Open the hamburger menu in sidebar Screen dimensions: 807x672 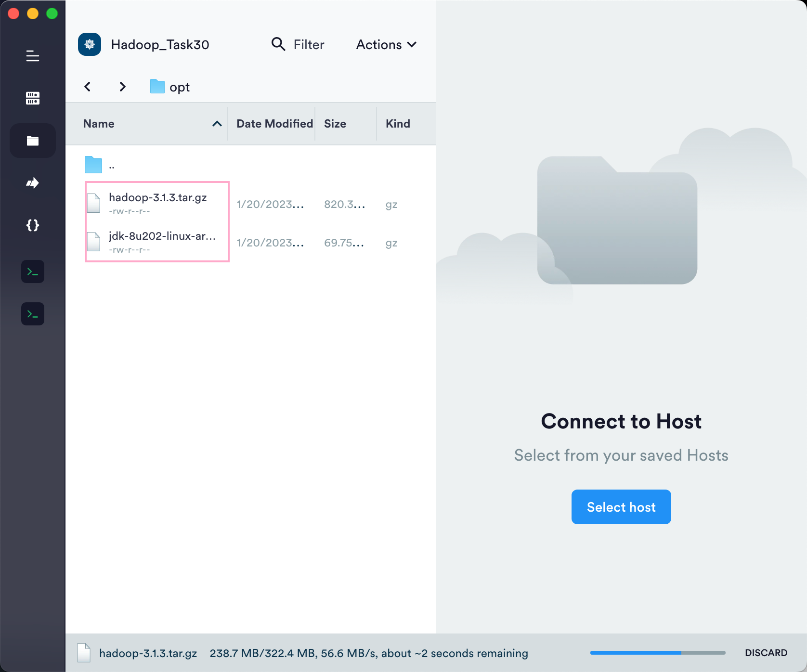click(33, 56)
